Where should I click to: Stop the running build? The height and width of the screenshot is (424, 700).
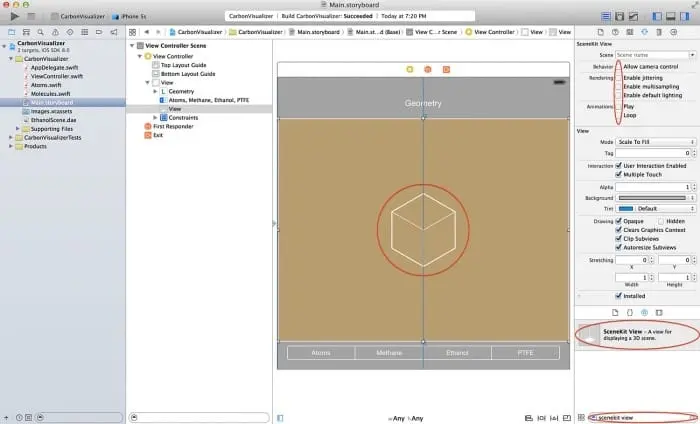(x=31, y=16)
